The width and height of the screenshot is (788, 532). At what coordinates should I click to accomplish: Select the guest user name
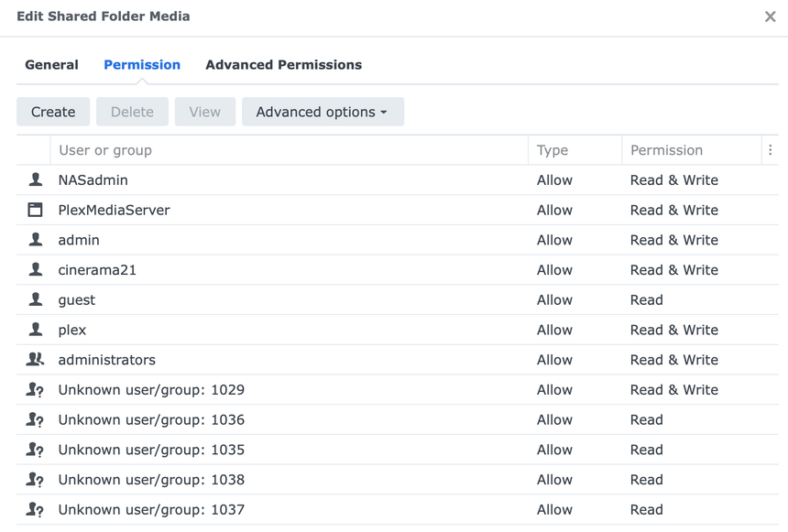pos(76,300)
